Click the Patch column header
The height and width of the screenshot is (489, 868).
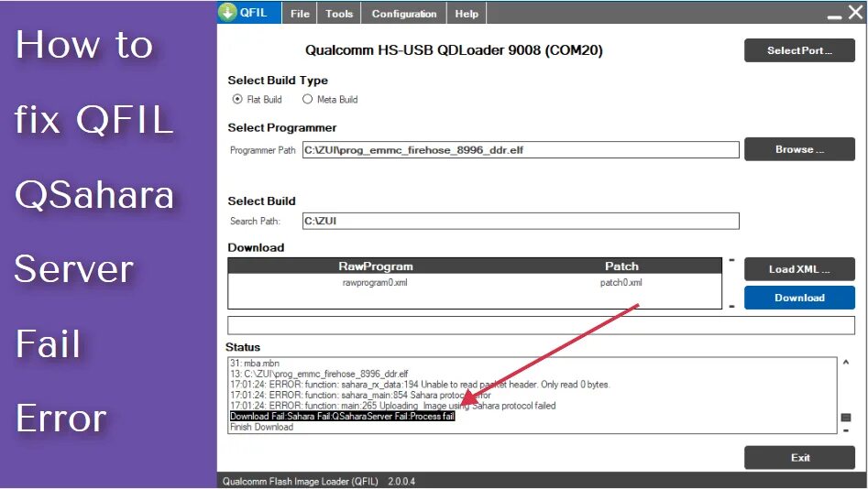[621, 266]
